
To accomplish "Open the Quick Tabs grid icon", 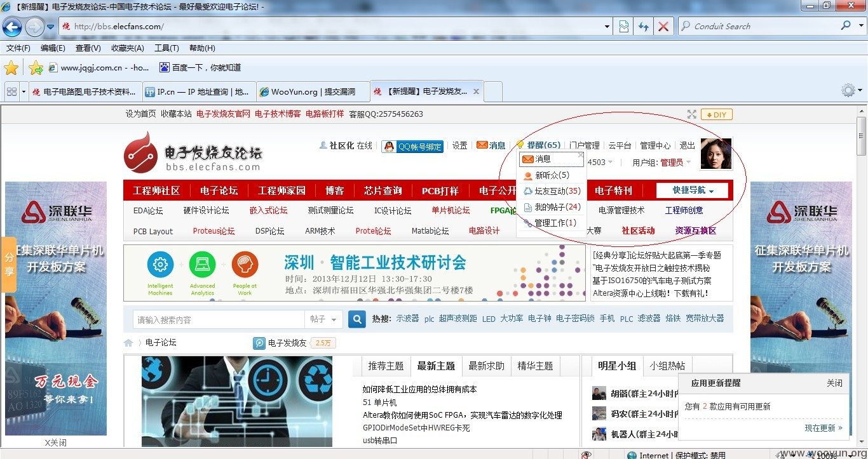I will pyautogui.click(x=11, y=91).
